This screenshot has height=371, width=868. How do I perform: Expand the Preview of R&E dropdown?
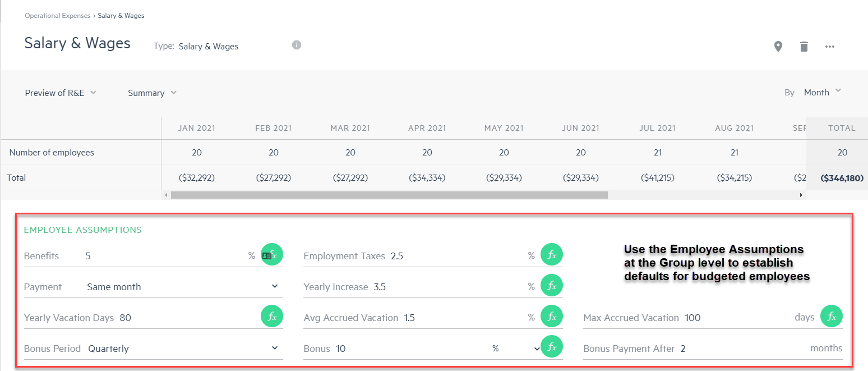[x=61, y=93]
